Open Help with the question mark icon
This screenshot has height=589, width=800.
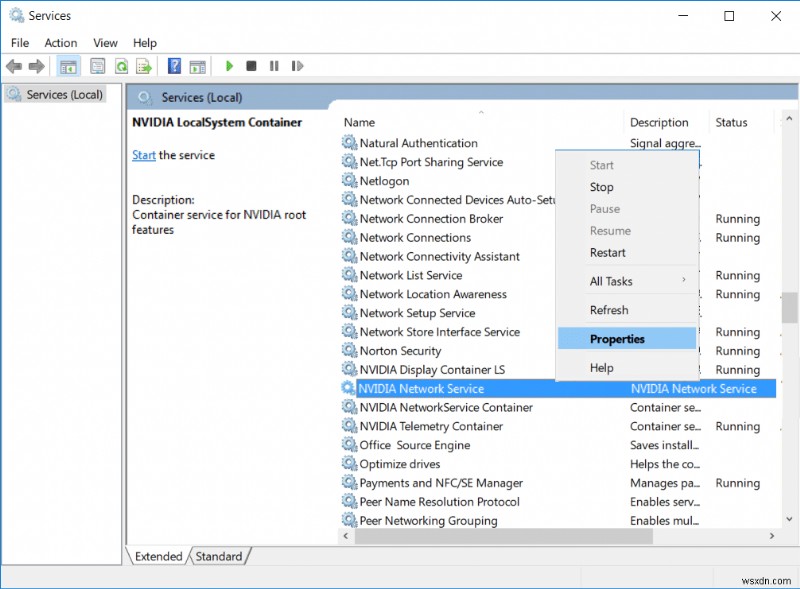point(174,66)
